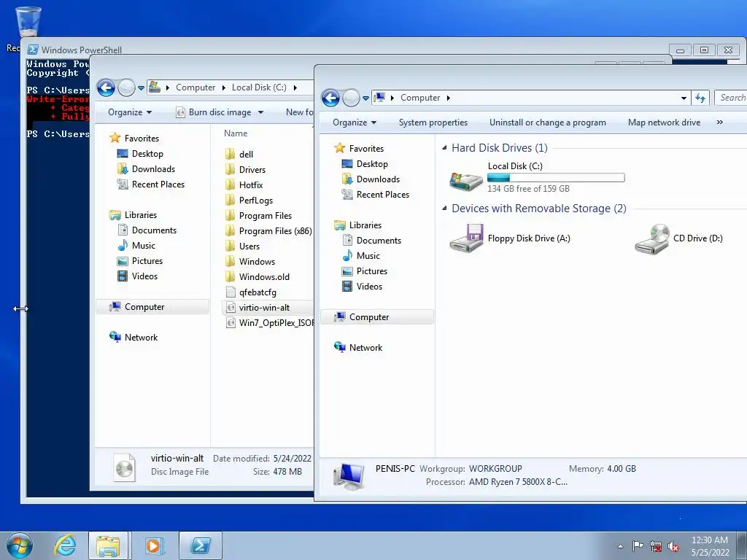Click the search field in Computer window
This screenshot has height=560, width=747.
pos(731,98)
